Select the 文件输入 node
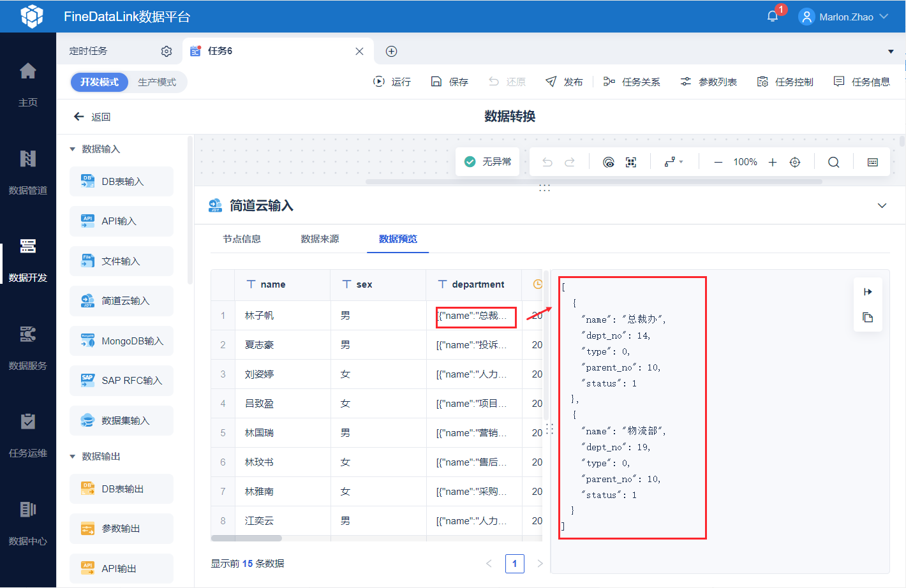This screenshot has width=906, height=588. (x=121, y=261)
